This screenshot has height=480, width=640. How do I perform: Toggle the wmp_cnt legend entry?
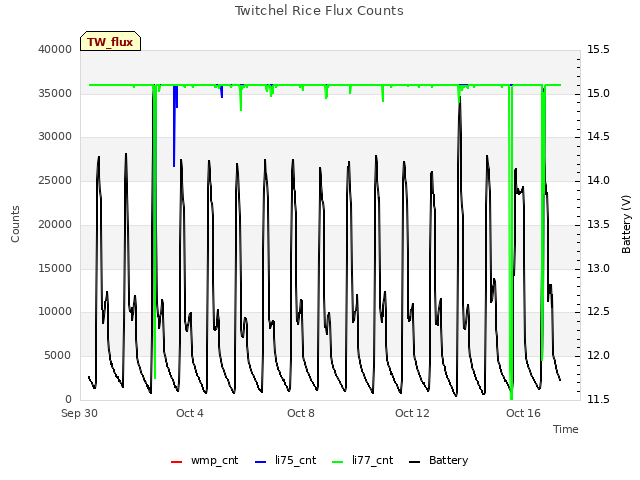pos(204,461)
